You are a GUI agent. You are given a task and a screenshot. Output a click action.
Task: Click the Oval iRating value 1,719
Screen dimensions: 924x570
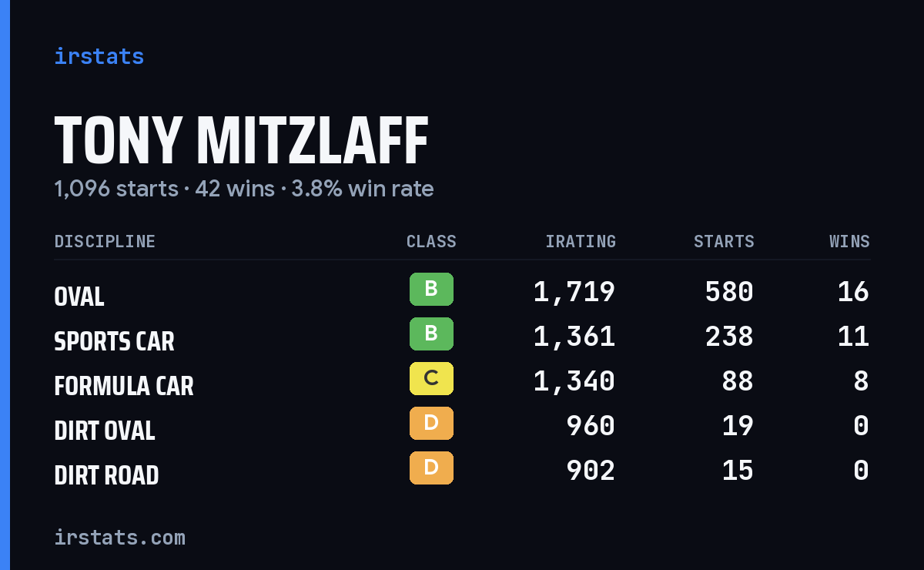[574, 292]
